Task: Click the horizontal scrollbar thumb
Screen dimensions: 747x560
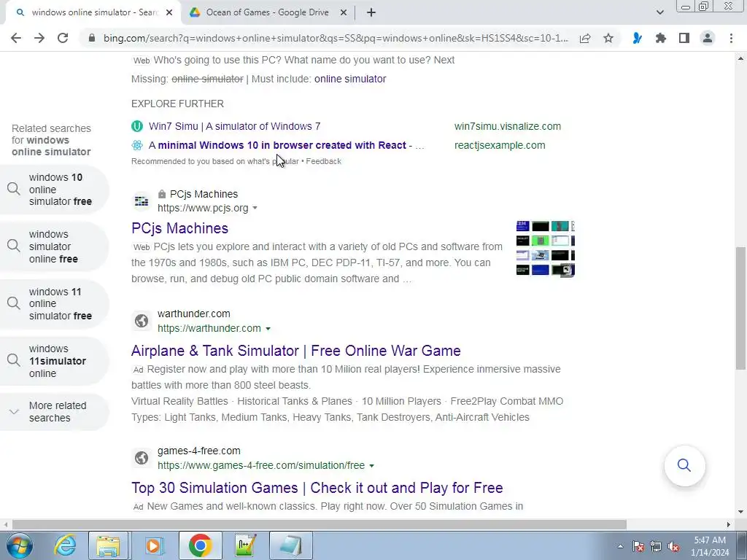Action: (320, 524)
